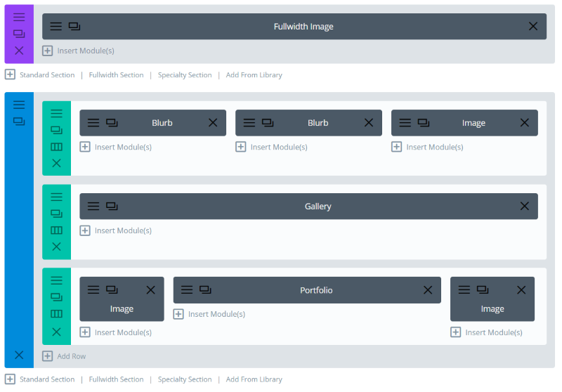Viewport: 562px width, 392px height.
Task: Open settings of the Fullwidth Image module
Action: coord(55,27)
